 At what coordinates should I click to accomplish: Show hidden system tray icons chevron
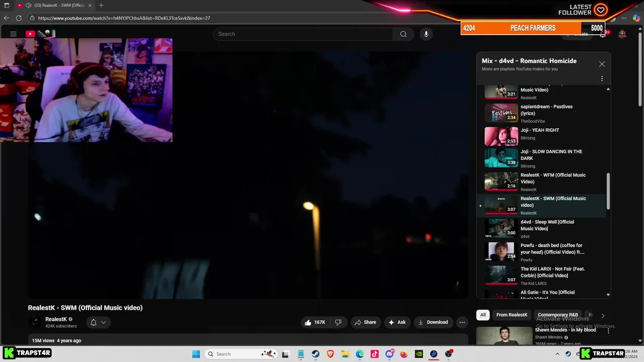(x=557, y=354)
